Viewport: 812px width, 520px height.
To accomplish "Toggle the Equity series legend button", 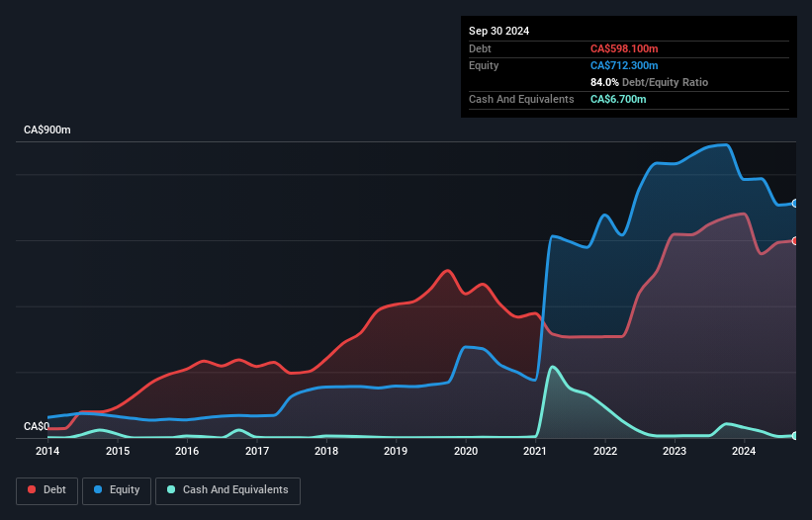I will (x=117, y=490).
